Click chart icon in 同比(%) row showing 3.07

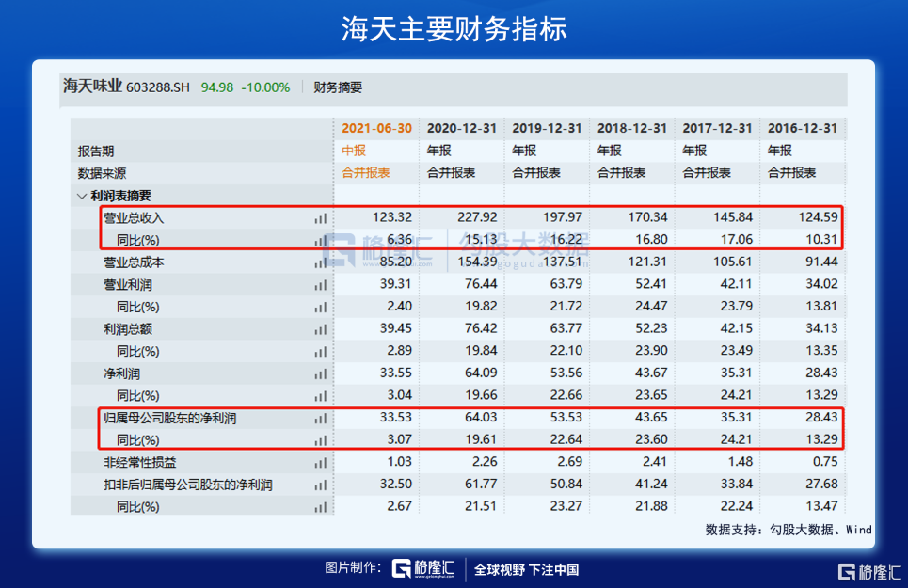321,440
